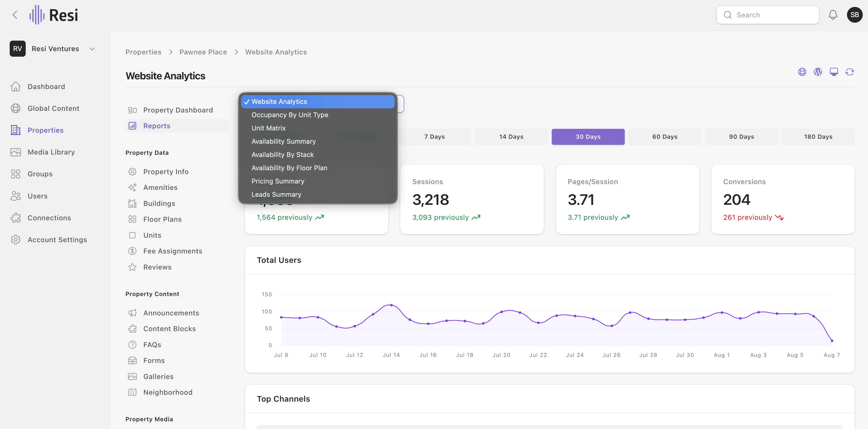
Task: Choose Pricing Summary report
Action: point(318,181)
